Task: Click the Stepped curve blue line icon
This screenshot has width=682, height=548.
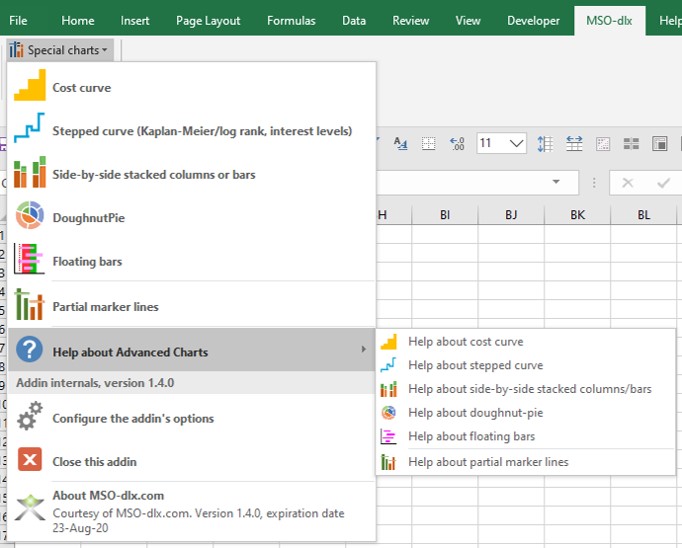Action: point(30,128)
